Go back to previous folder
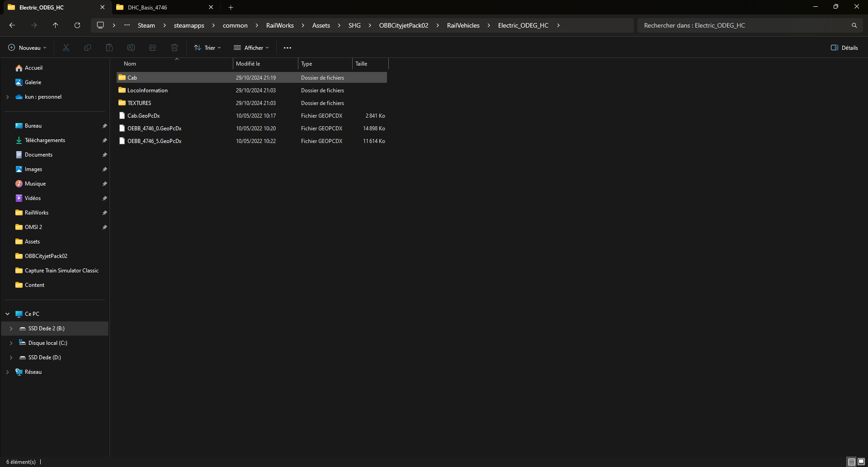868x467 pixels. coord(12,25)
